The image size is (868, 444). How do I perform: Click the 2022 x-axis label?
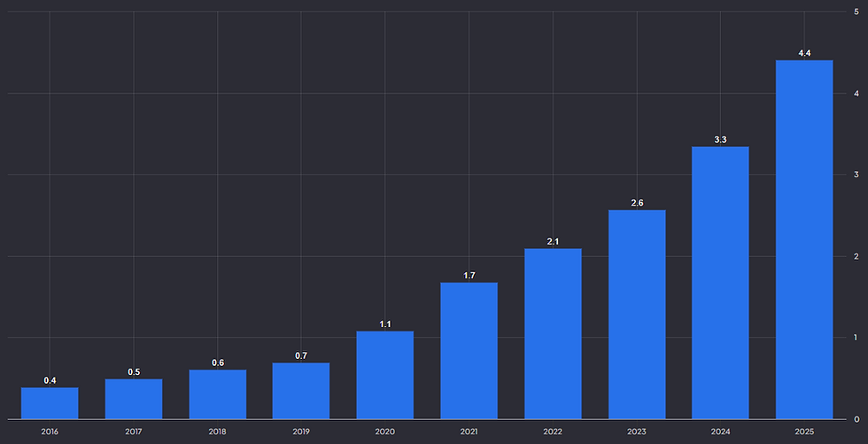click(x=553, y=432)
